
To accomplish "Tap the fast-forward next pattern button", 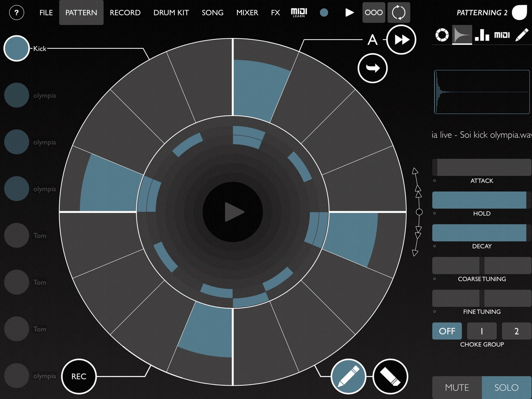I will click(401, 40).
